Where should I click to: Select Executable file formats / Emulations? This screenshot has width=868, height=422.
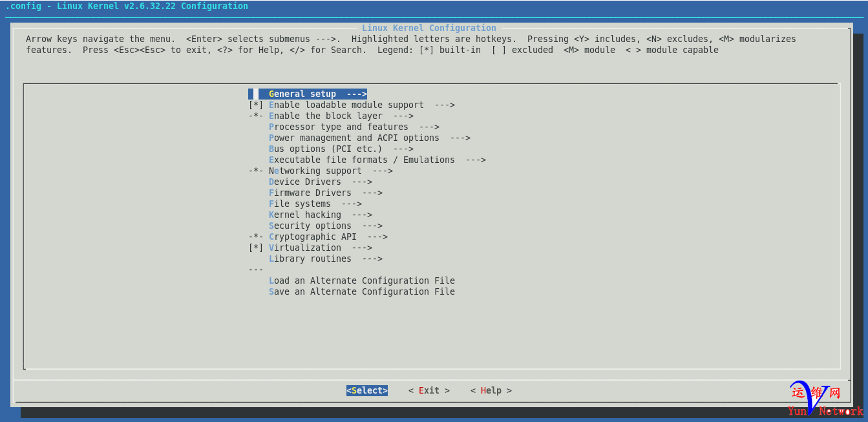click(377, 160)
